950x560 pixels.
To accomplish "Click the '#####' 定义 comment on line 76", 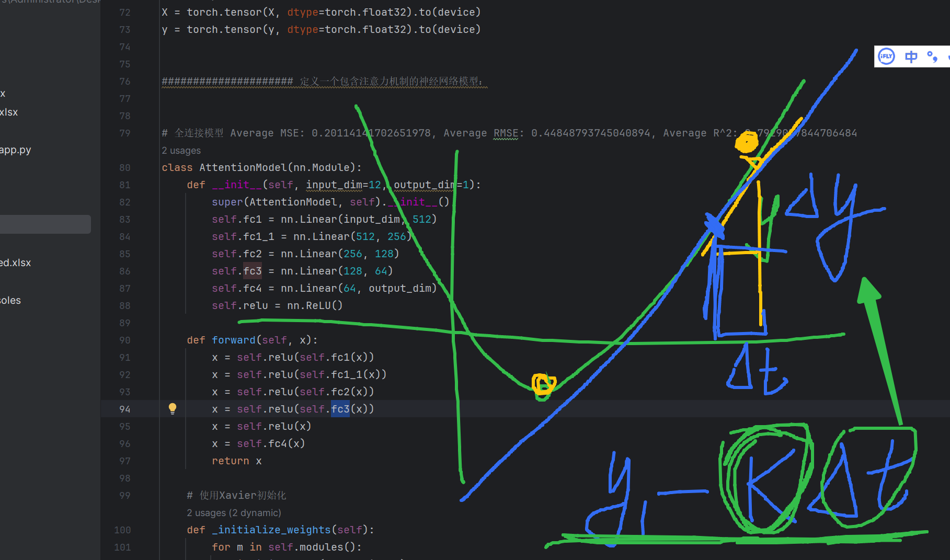I will (324, 82).
